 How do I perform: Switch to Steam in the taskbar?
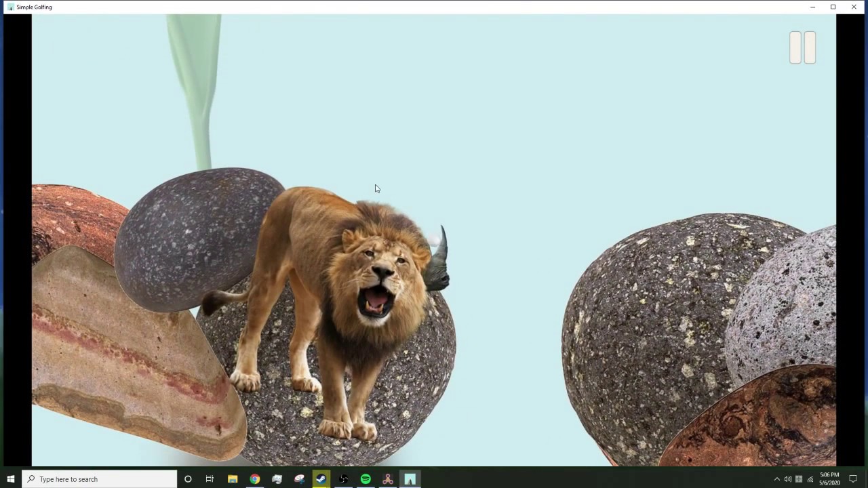tap(321, 479)
